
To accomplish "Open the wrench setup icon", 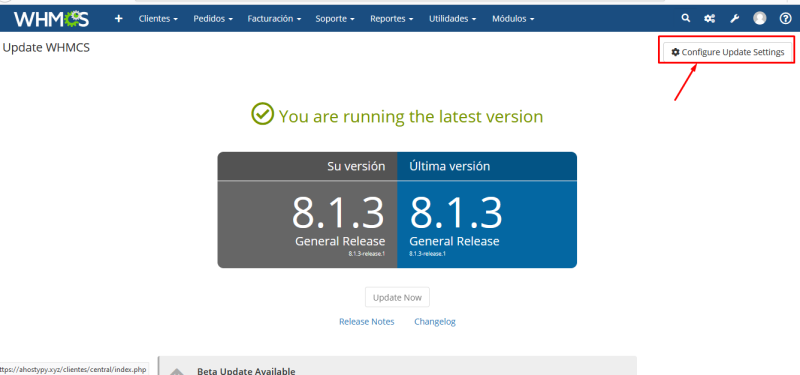I will coord(734,19).
